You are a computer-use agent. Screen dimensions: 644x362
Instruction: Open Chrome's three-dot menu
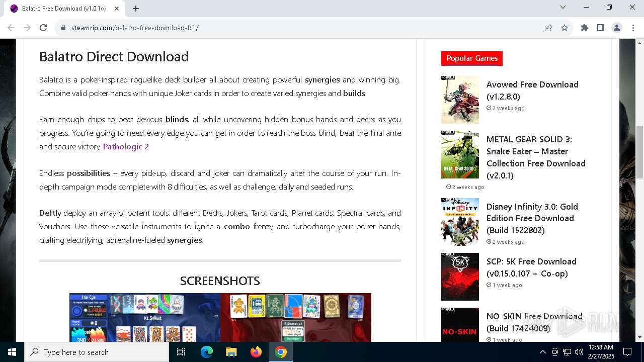[x=633, y=28]
